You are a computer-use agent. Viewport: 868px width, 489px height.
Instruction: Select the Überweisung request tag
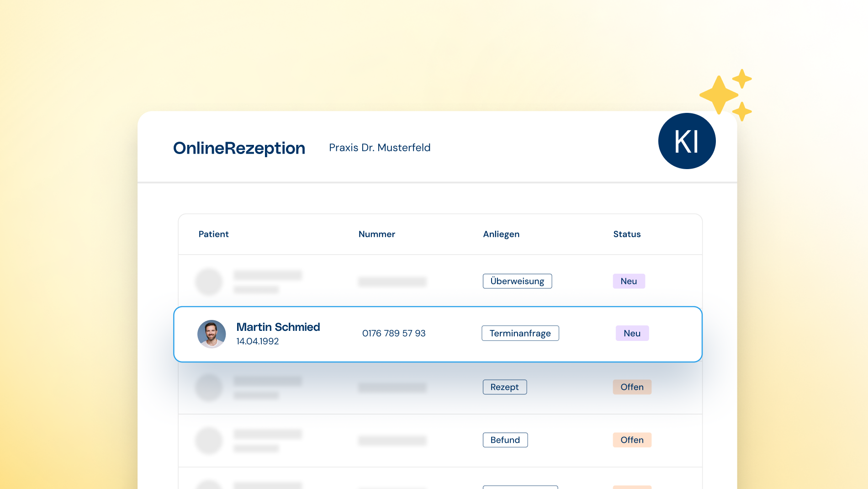click(517, 281)
